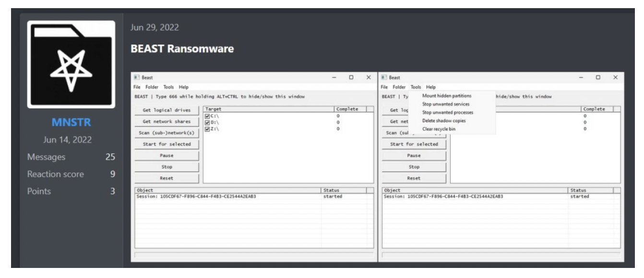Click Status column header in left window
This screenshot has height=278, width=644.
coord(343,190)
